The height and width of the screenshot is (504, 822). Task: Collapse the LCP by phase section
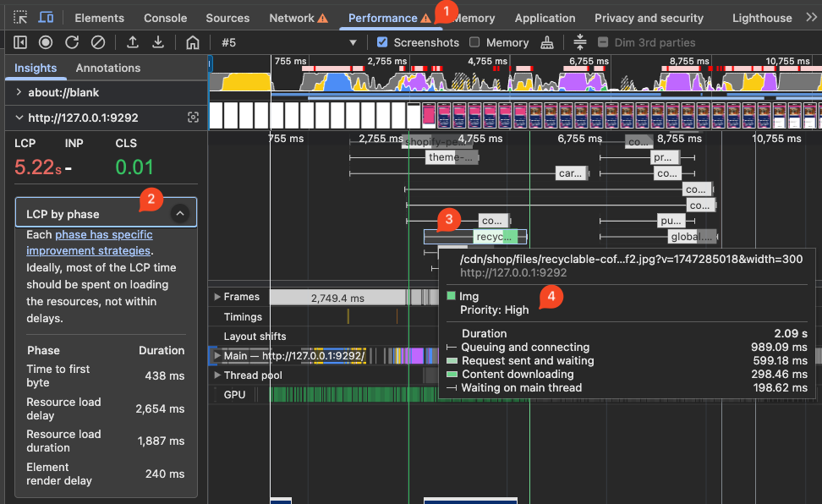(179, 214)
